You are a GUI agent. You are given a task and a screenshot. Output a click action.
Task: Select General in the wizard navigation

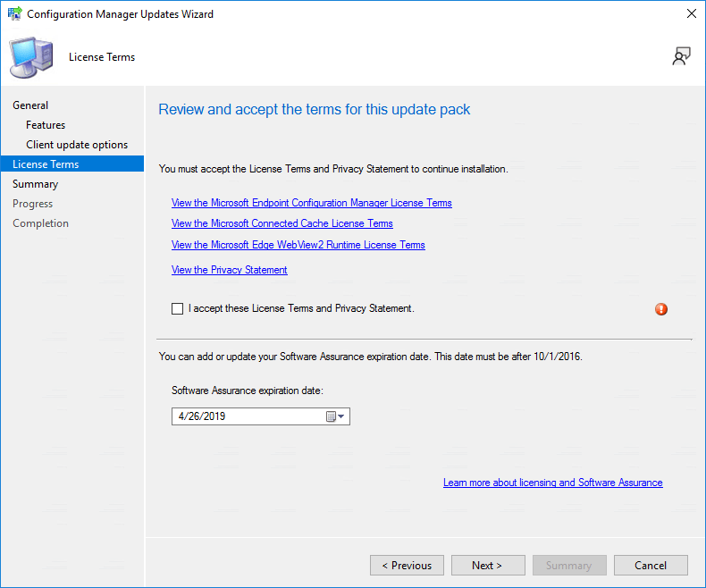coord(30,105)
